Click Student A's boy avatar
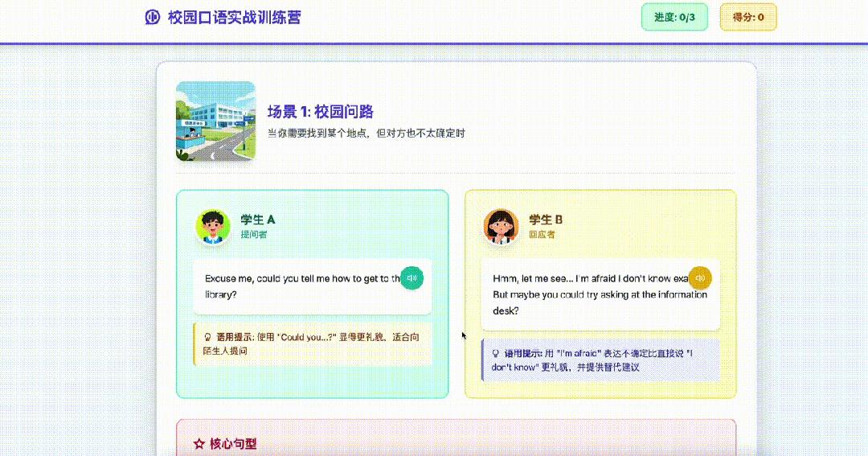This screenshot has height=456, width=868. point(212,226)
